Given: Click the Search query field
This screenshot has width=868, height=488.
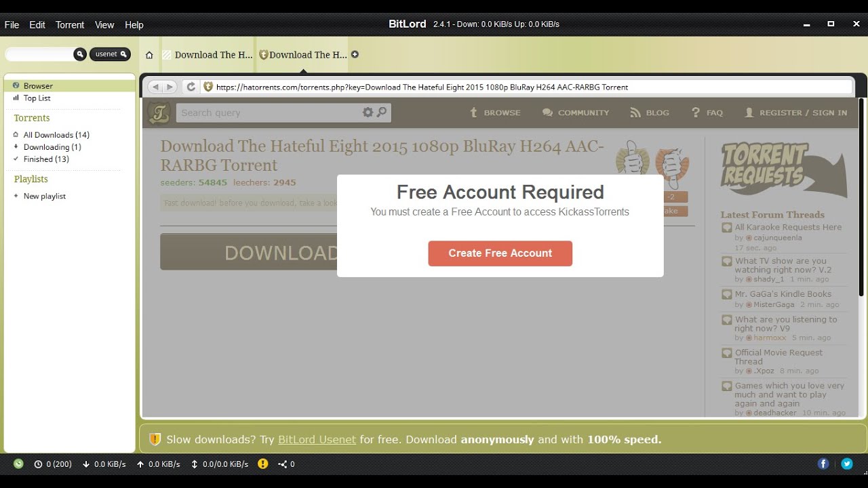Looking at the screenshot, I should click(268, 113).
